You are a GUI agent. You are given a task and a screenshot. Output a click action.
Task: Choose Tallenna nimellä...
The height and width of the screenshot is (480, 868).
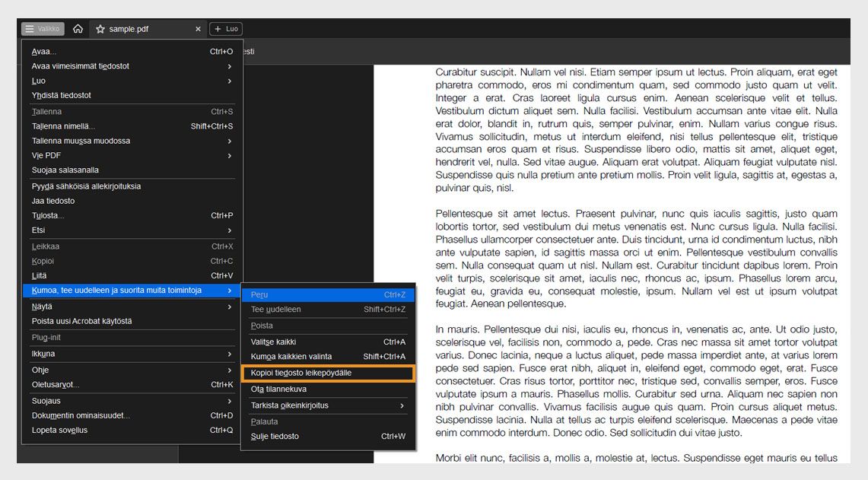pyautogui.click(x=132, y=126)
